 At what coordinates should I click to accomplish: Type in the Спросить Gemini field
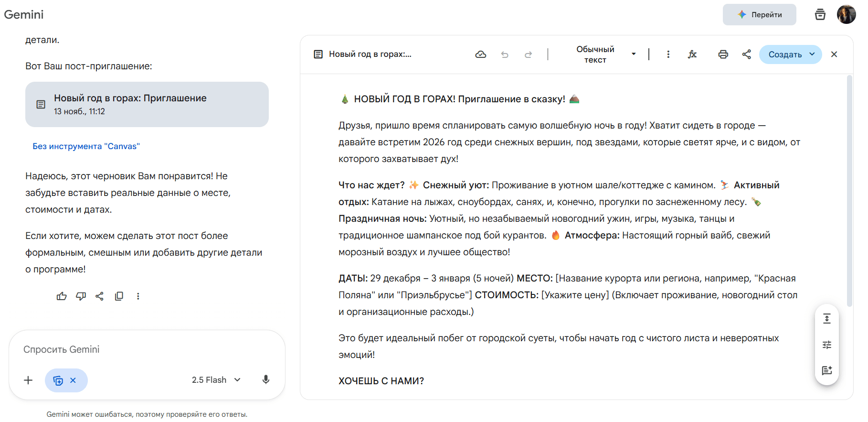(x=143, y=349)
